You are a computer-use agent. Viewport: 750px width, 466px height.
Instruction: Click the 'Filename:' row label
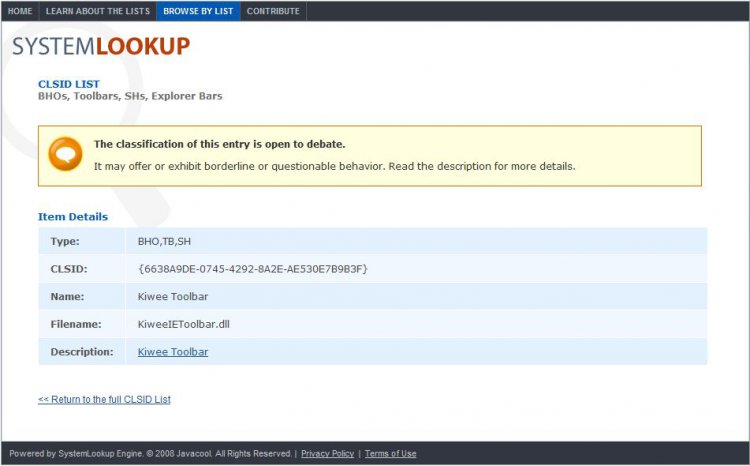[76, 324]
